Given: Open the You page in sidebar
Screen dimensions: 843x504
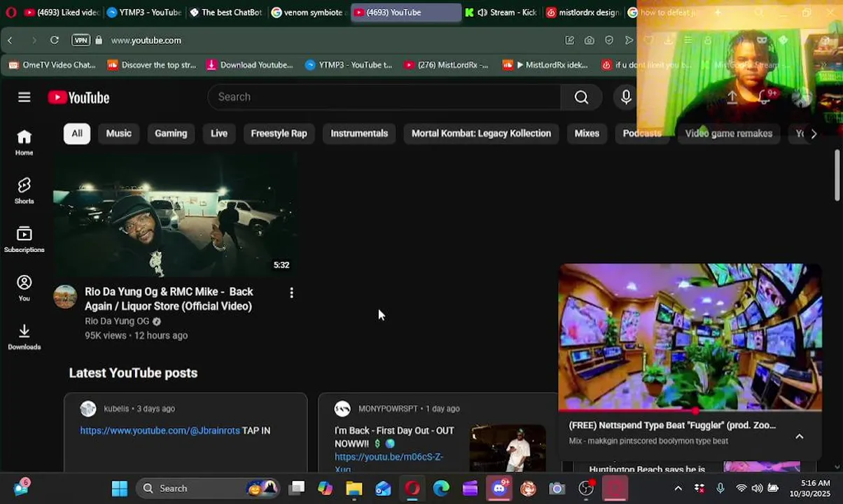Looking at the screenshot, I should tap(25, 288).
